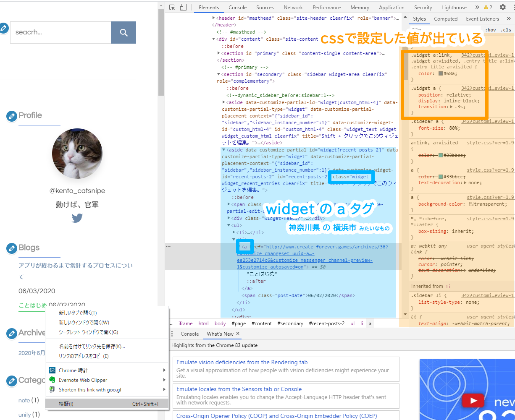Screen dimensions: 515x420
Task: Open Emulate vision deficiencies link
Action: coord(242,363)
